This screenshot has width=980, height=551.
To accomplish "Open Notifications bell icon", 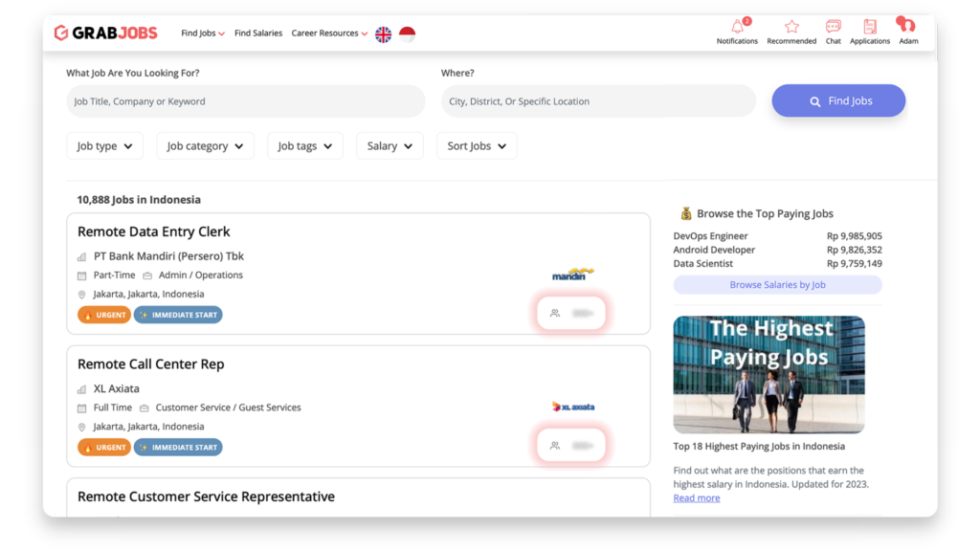I will 738,26.
